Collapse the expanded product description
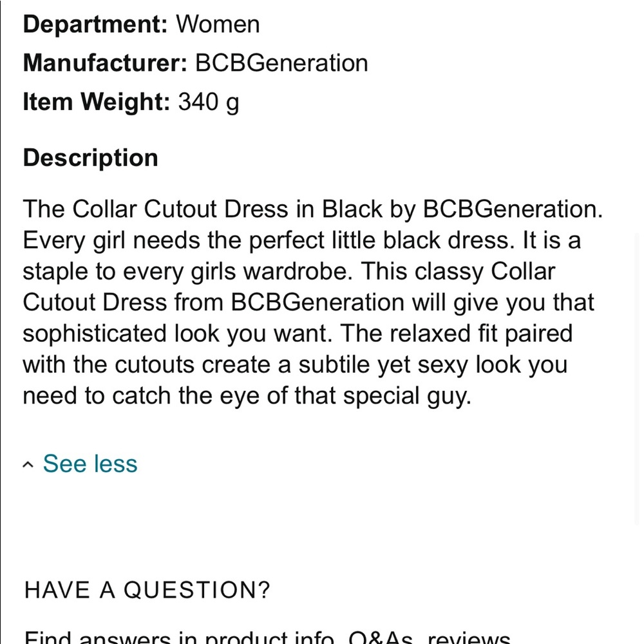The width and height of the screenshot is (644, 644). 90,463
